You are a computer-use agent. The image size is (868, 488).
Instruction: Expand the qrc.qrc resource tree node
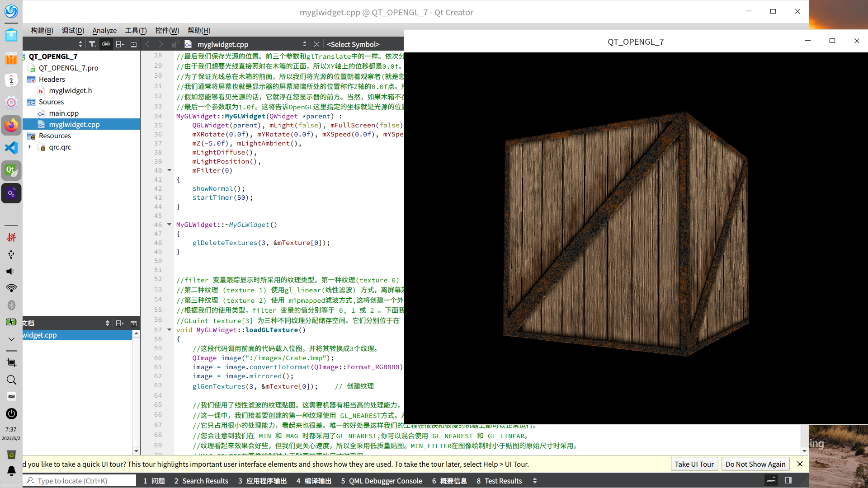pos(30,147)
